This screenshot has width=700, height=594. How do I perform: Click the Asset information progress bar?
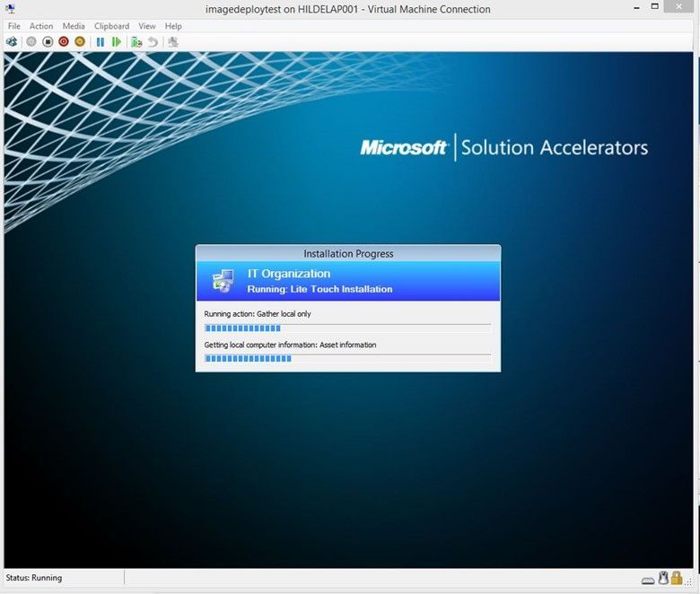click(348, 358)
